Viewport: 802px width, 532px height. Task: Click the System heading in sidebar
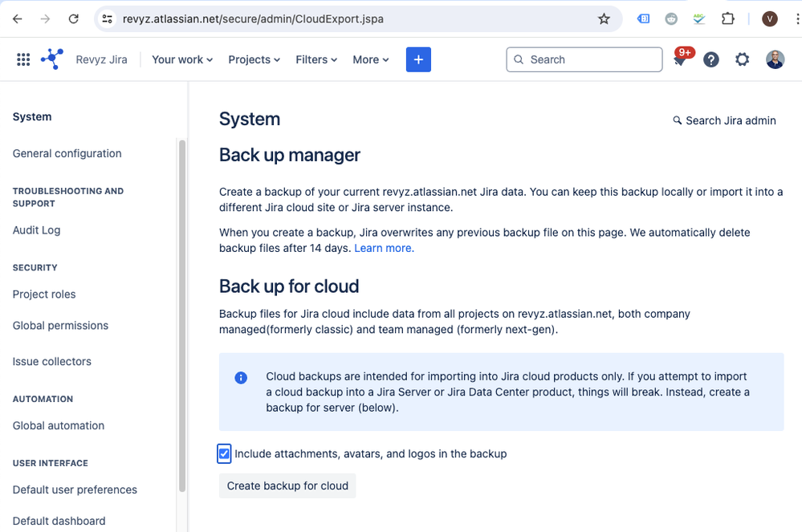click(32, 116)
